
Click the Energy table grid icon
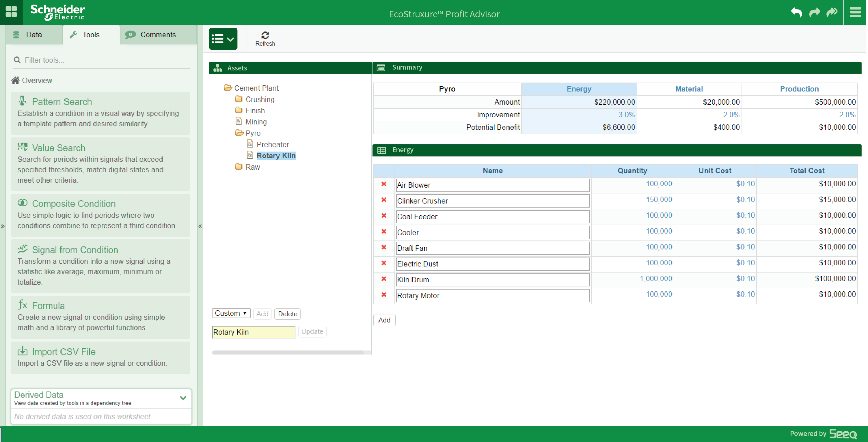tap(381, 150)
